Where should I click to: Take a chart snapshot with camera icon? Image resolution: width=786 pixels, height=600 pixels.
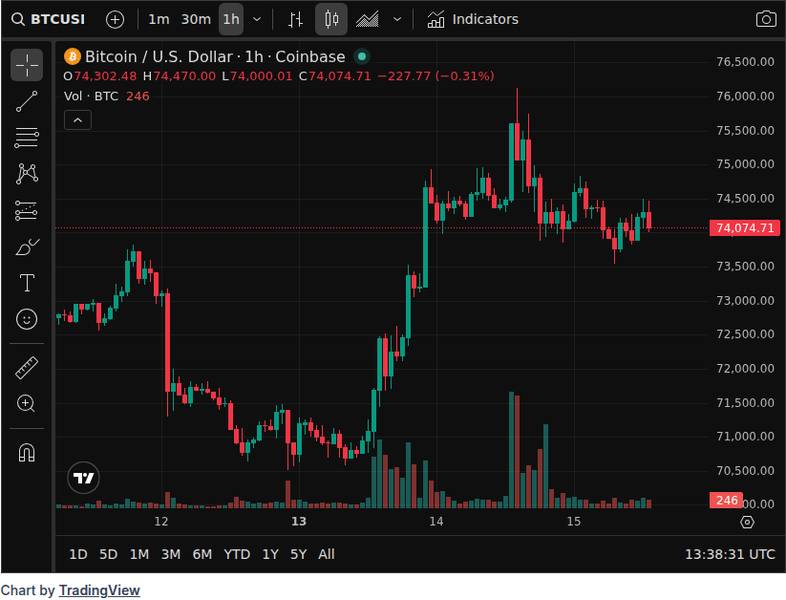[x=765, y=20]
